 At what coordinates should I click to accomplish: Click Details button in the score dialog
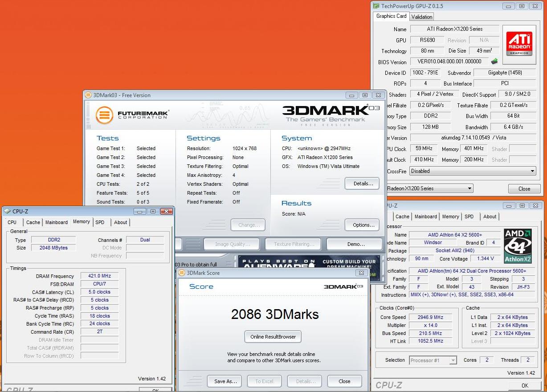pos(305,381)
